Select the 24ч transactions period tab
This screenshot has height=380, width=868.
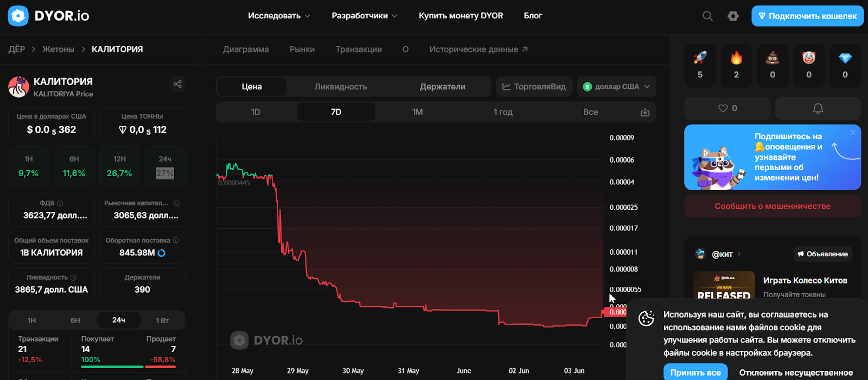pos(119,320)
